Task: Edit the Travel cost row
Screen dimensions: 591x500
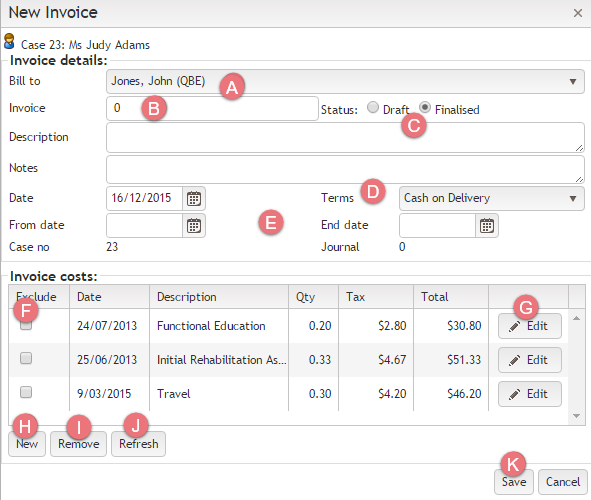Action: (x=530, y=394)
